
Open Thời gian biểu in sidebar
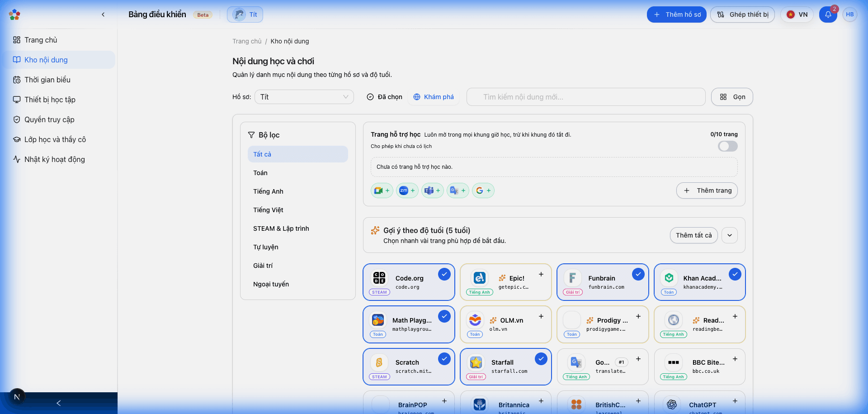pos(59,80)
